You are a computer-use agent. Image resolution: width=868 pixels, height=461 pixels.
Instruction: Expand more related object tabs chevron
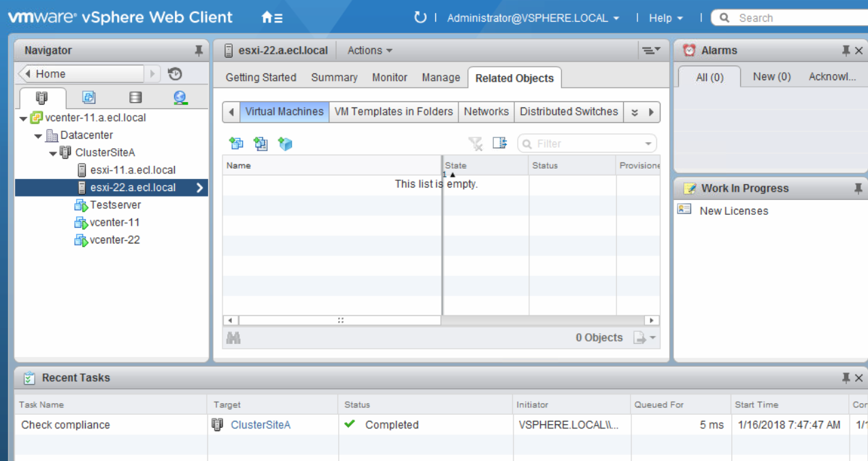pos(635,112)
